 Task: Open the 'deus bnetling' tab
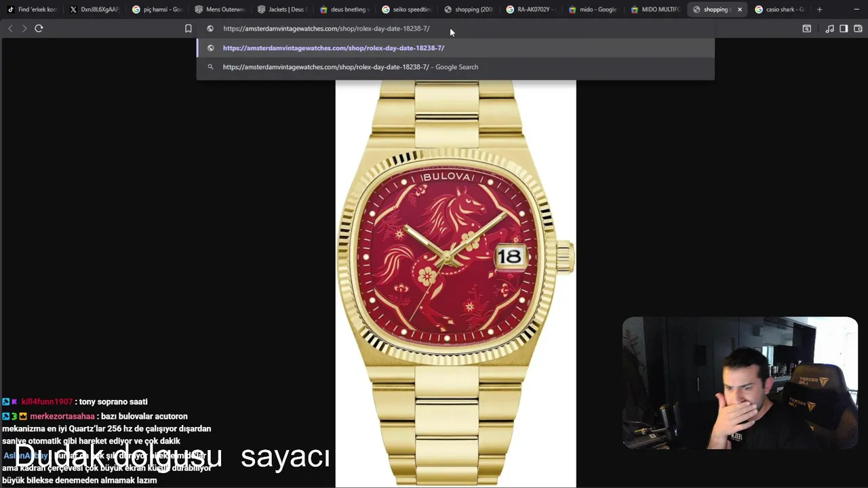344,9
